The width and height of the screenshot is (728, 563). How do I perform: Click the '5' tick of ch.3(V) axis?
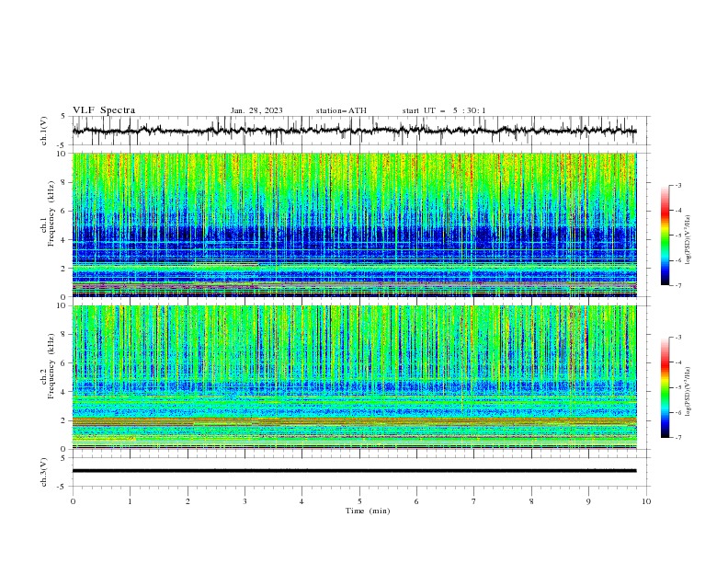(x=63, y=458)
